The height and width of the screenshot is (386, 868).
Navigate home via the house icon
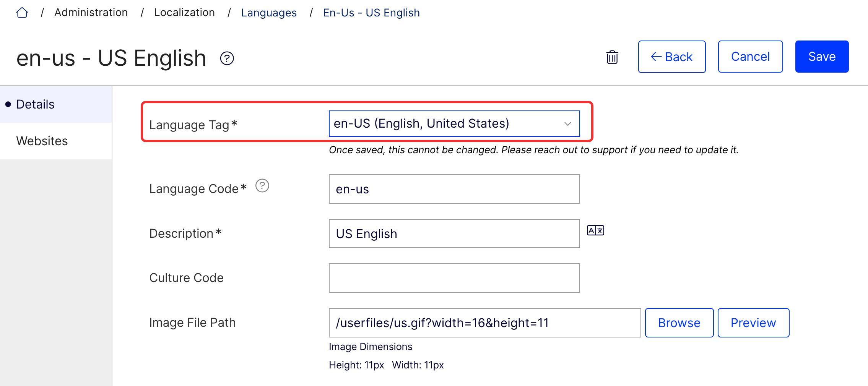click(x=22, y=12)
